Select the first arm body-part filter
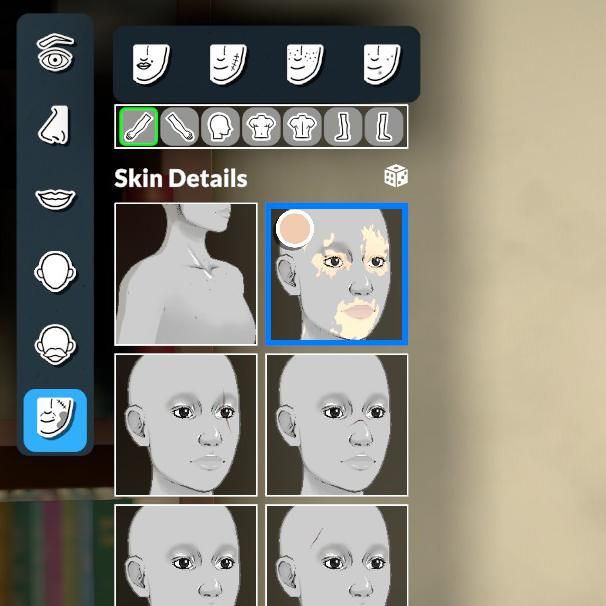This screenshot has width=606, height=606. pos(139,126)
